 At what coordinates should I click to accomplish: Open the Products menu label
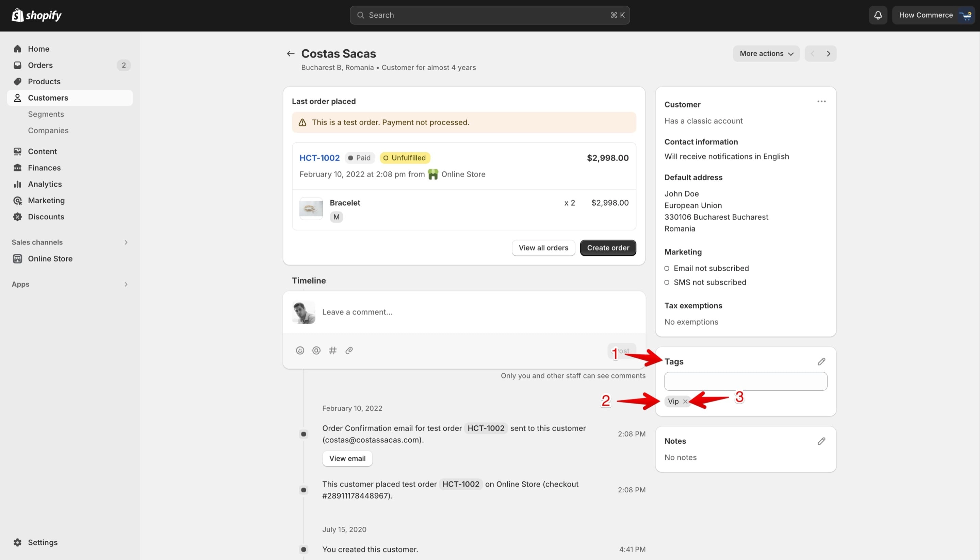44,82
